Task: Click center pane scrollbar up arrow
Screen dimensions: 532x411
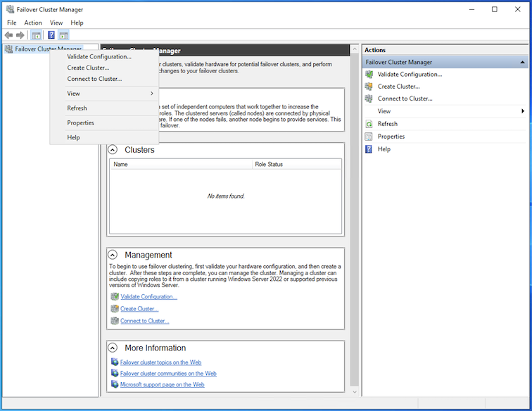Action: 354,49
